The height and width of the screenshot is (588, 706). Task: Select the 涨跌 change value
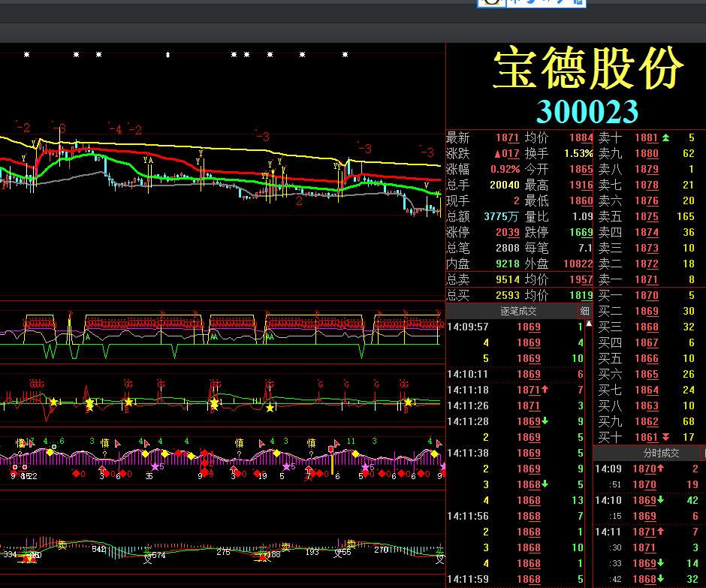[507, 153]
